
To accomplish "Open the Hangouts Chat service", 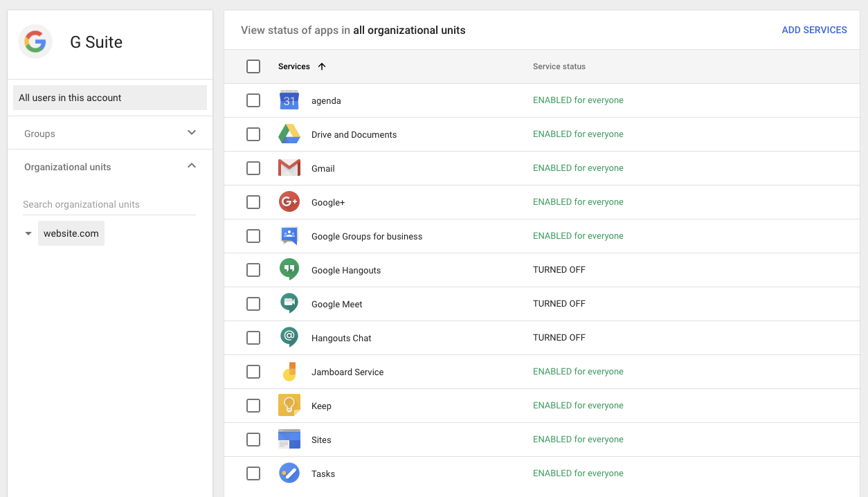I will tap(341, 338).
